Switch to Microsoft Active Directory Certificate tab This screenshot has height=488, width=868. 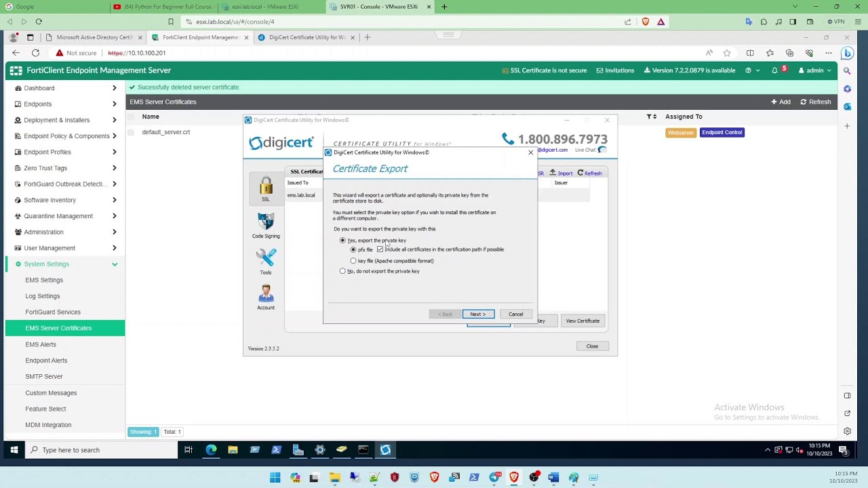pos(96,37)
